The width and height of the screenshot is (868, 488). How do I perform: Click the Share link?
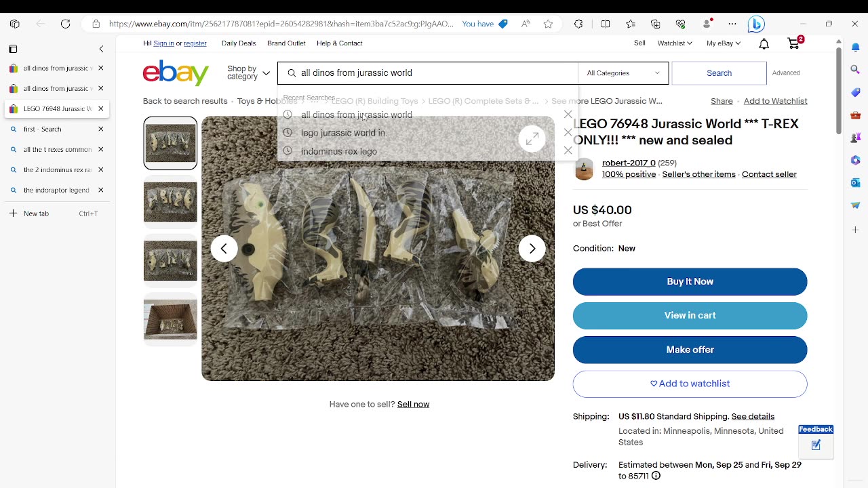pyautogui.click(x=722, y=101)
